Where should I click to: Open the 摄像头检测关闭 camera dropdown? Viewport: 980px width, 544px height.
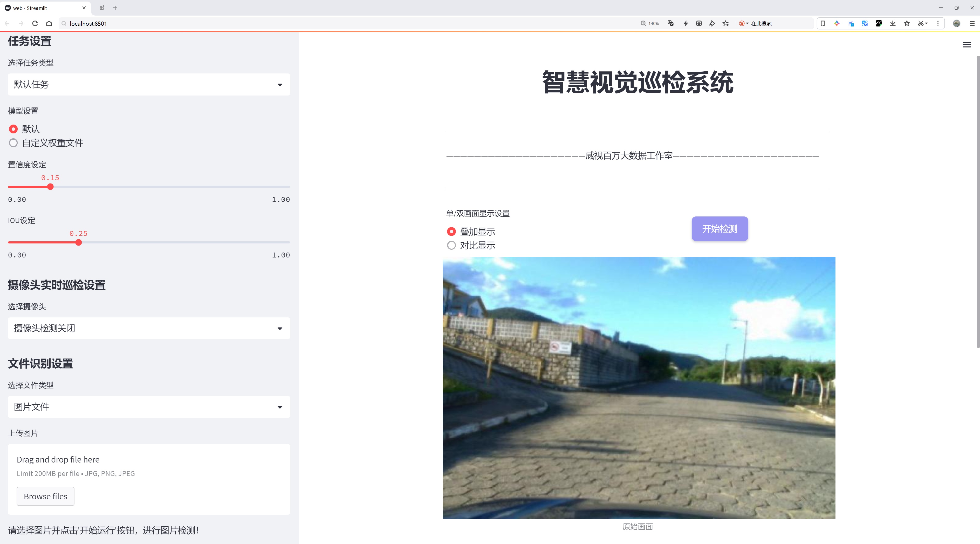149,328
